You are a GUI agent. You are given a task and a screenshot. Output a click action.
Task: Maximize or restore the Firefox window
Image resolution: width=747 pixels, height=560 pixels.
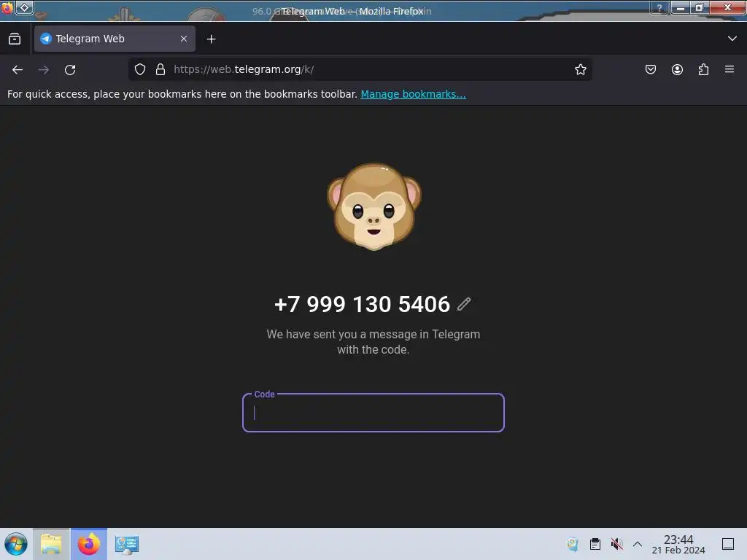(700, 7)
